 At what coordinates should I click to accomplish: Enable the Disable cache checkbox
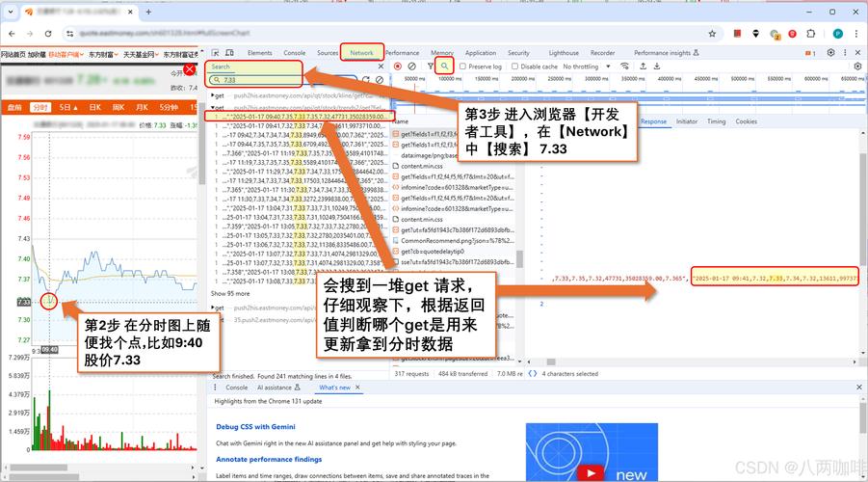514,67
